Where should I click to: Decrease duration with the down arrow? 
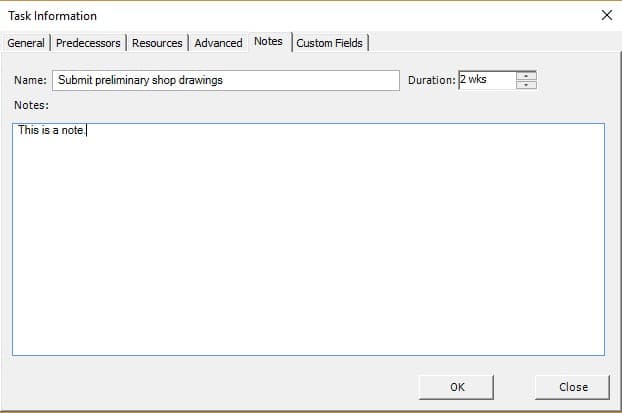pos(526,85)
